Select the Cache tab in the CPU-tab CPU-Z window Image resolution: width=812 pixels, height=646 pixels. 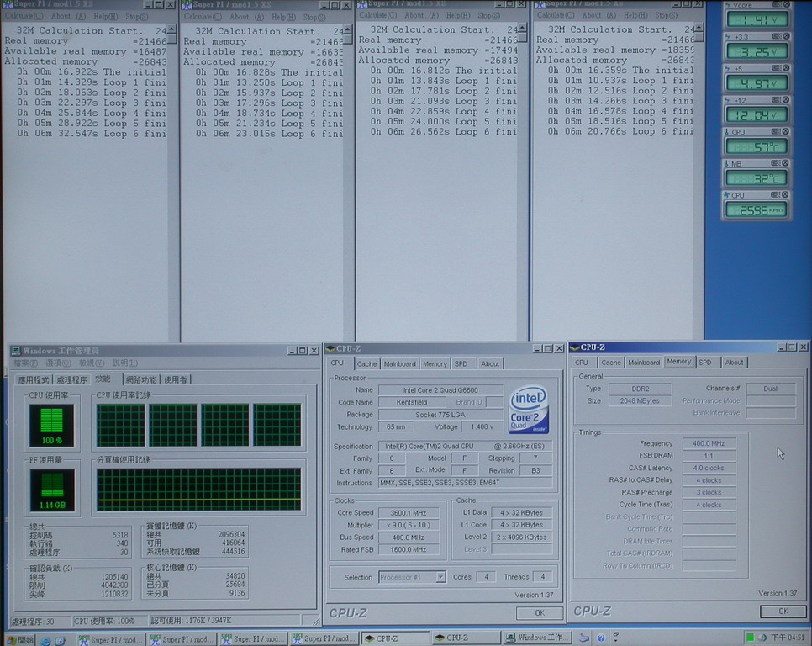366,363
